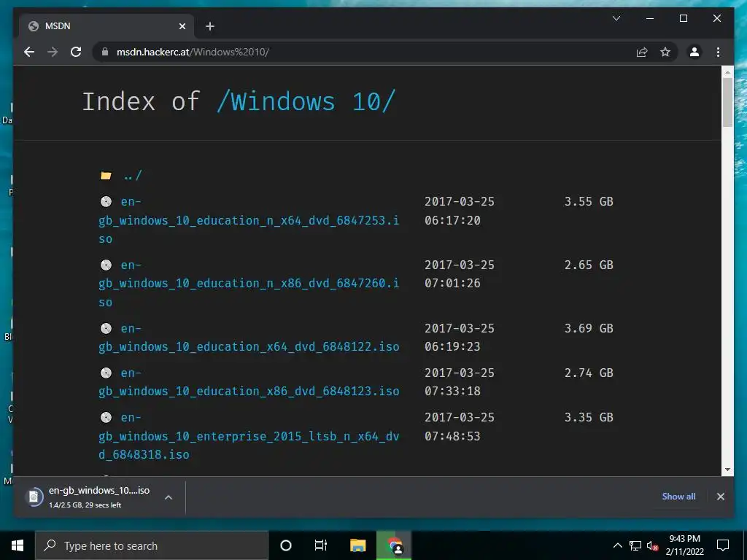Click the page vertical scrollbar thumb
This screenshot has width=747, height=560.
(727, 102)
